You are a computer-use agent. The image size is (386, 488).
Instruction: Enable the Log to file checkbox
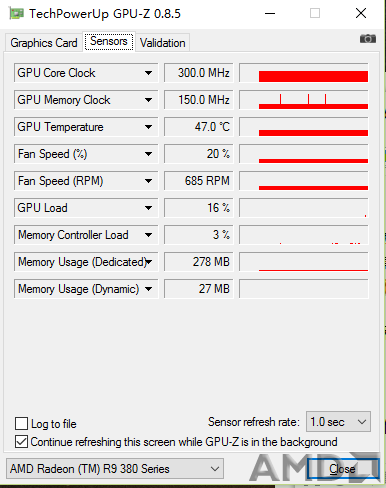(21, 424)
